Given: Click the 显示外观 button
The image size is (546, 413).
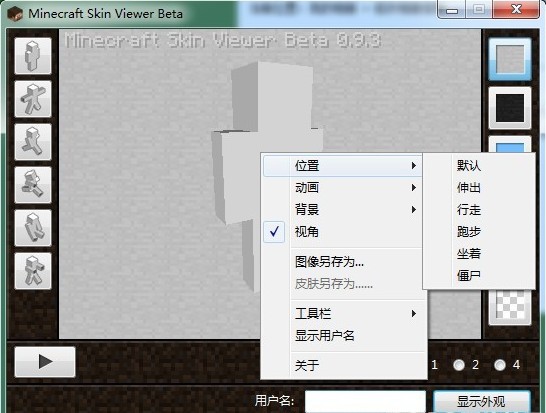Looking at the screenshot, I should click(x=482, y=402).
